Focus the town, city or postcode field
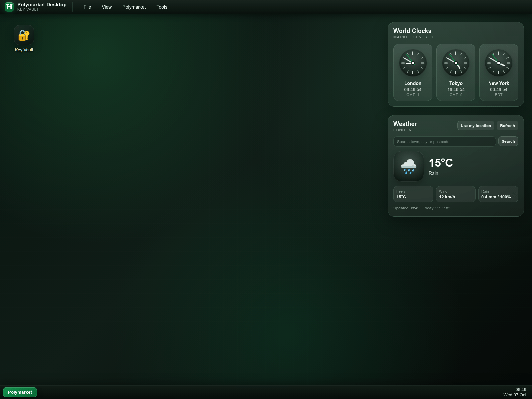Image resolution: width=532 pixels, height=399 pixels. (x=445, y=142)
